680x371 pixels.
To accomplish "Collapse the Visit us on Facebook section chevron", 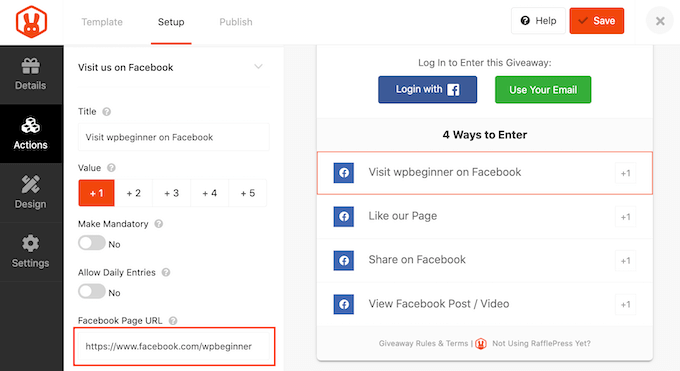I will [258, 67].
